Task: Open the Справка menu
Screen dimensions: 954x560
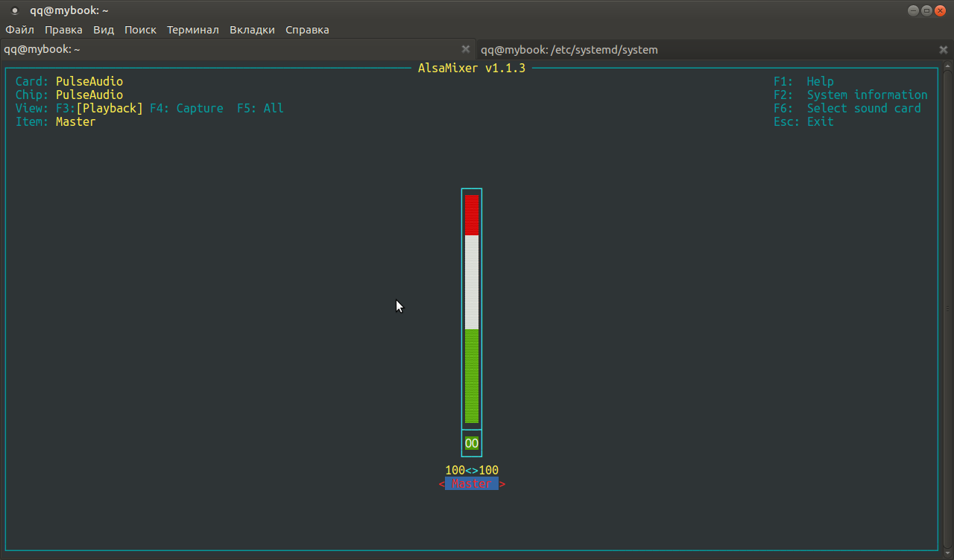Action: pos(307,30)
